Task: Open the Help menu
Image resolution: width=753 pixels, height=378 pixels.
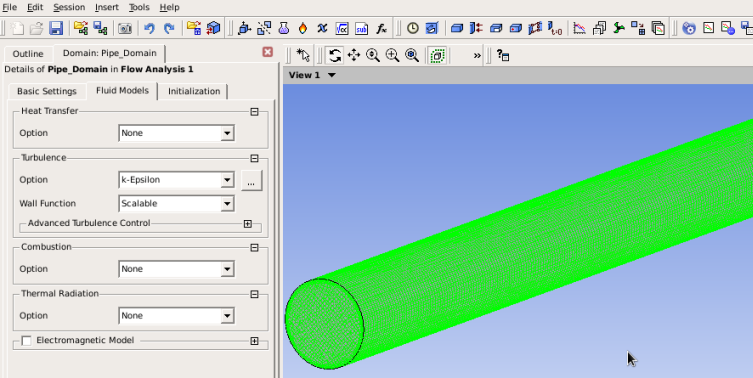Action: pos(170,7)
